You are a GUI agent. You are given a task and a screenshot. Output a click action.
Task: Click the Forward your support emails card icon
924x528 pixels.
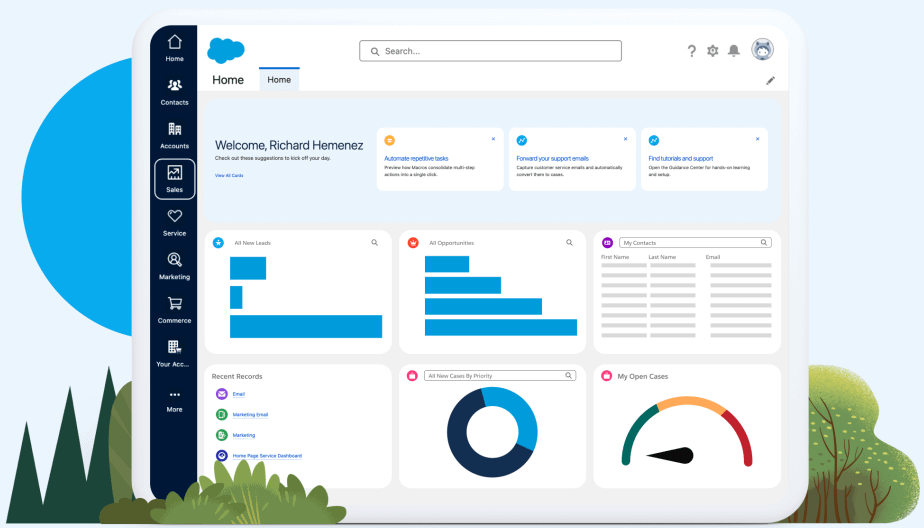522,140
